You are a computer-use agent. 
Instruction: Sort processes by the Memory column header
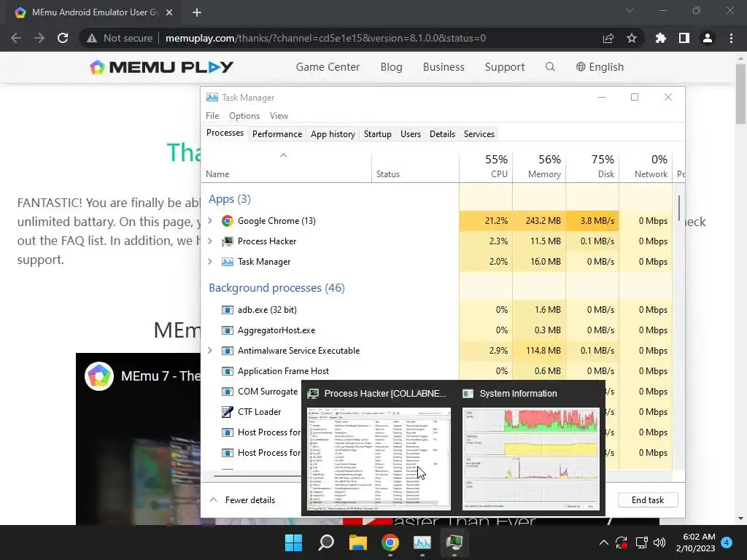click(x=539, y=166)
